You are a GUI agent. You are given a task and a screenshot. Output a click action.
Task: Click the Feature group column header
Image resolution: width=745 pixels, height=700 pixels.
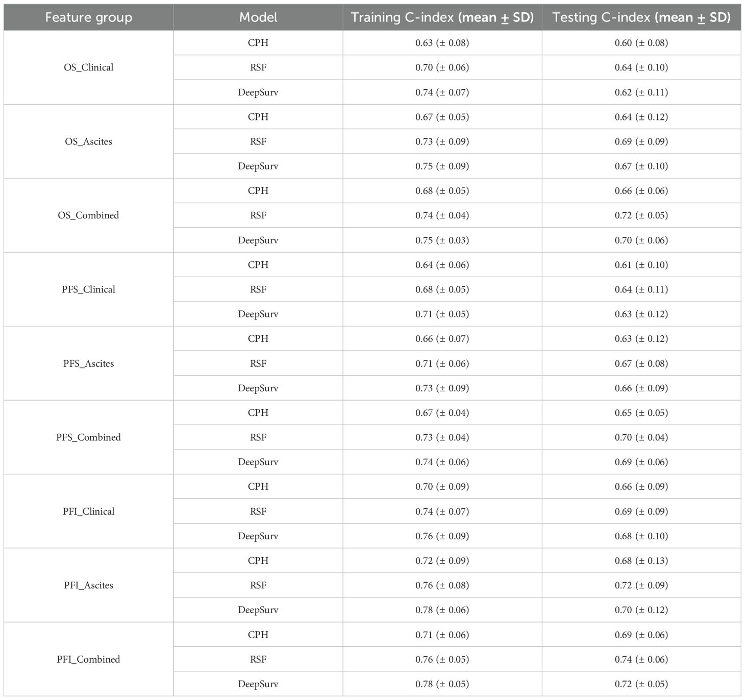pyautogui.click(x=88, y=17)
